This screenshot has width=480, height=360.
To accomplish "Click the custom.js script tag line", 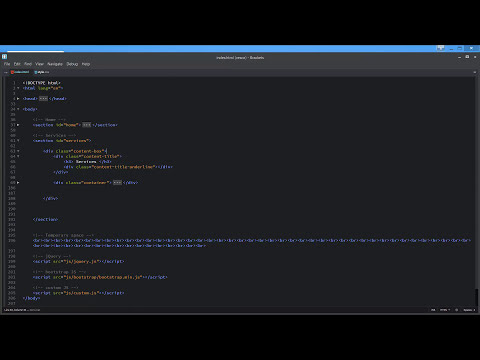I will [x=78, y=293].
